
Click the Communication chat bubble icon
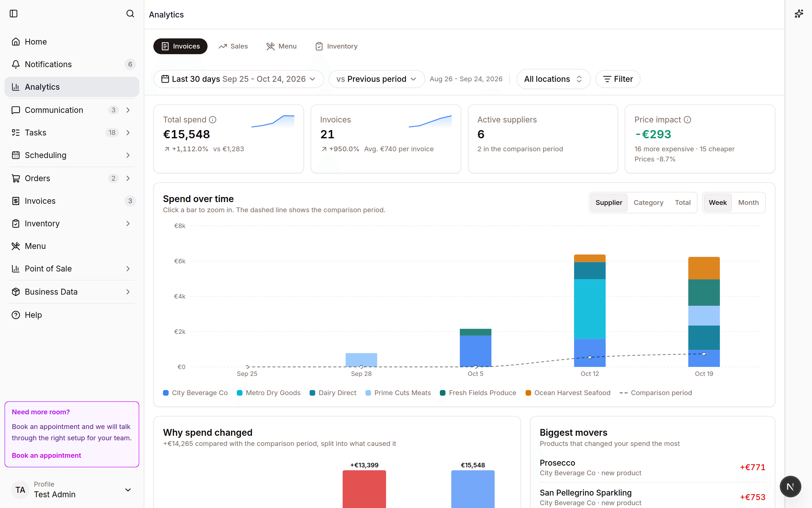coord(16,110)
